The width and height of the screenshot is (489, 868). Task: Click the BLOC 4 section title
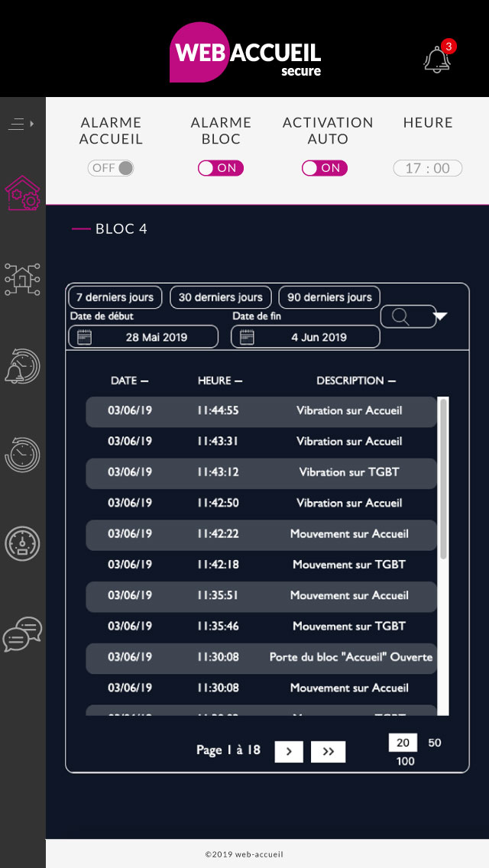point(121,228)
